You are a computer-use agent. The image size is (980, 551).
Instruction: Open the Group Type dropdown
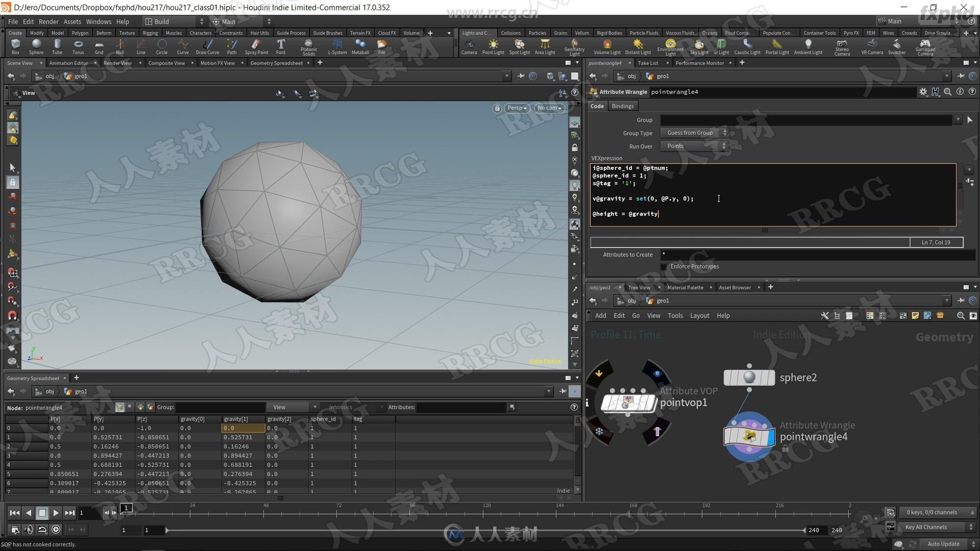point(694,132)
